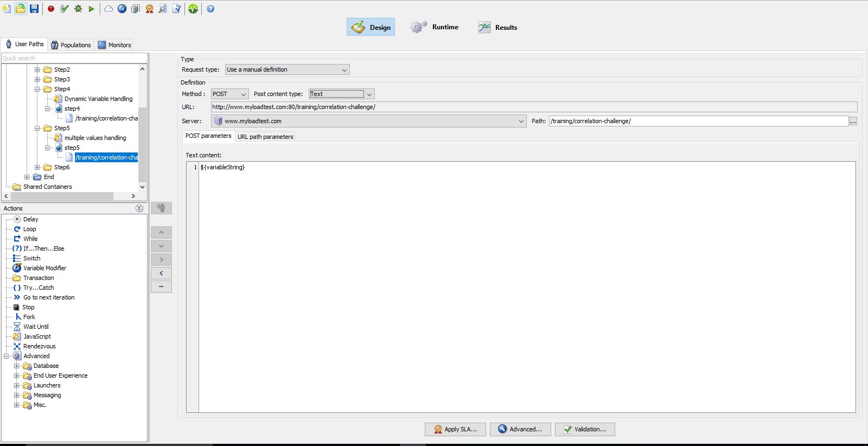The width and height of the screenshot is (868, 446).
Task: Select the Switch action
Action: pyautogui.click(x=31, y=258)
